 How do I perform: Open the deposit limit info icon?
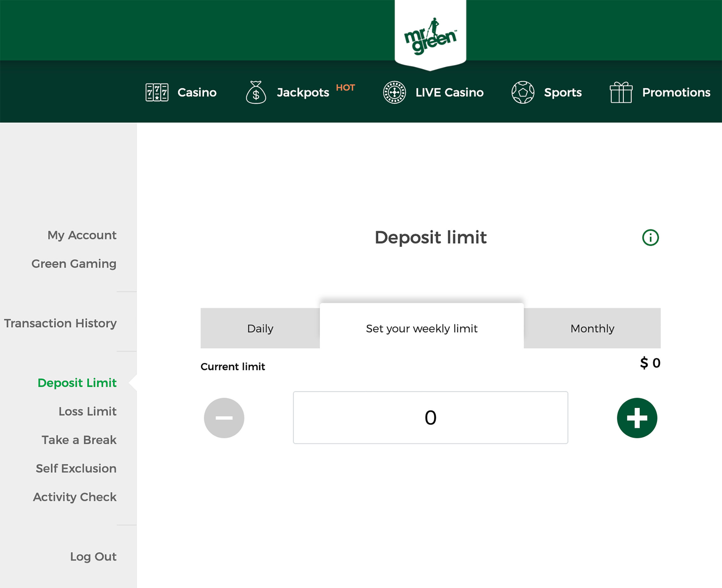[x=650, y=237]
